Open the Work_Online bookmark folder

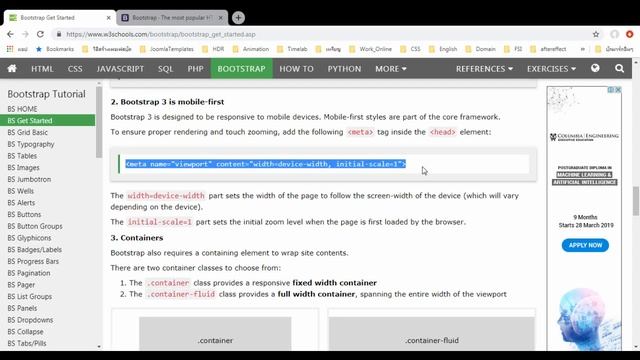(x=371, y=49)
